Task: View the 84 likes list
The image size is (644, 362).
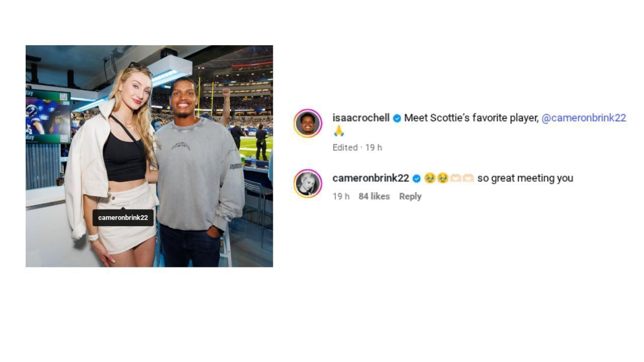Action: 374,197
